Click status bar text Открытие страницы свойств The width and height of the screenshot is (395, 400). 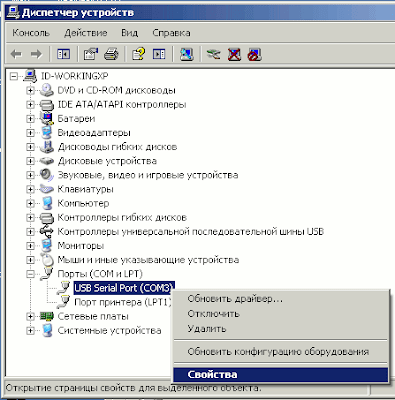coord(133,388)
